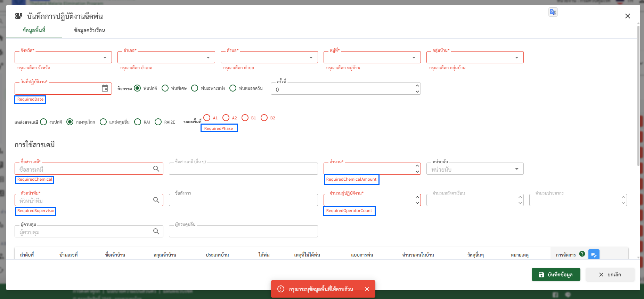Screen dimensions: 644x299
Task: Open the จังหวัด dropdown
Action: coord(105,57)
